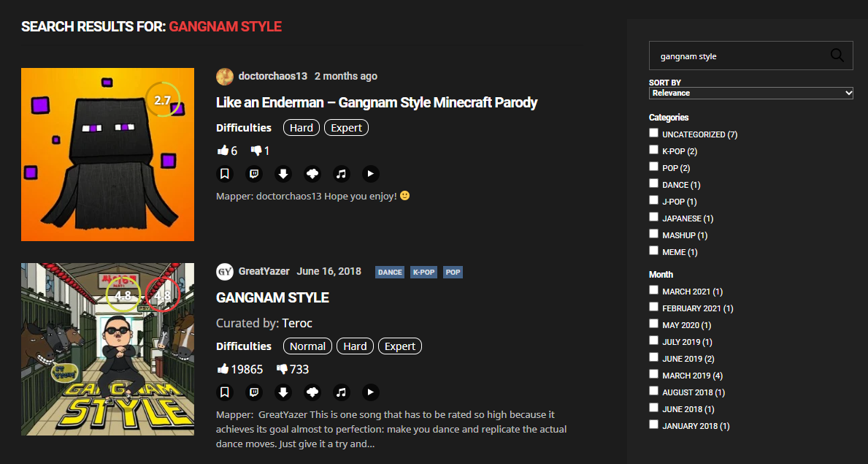Bookmark the Like an Enderman map
The height and width of the screenshot is (464, 868).
(224, 174)
